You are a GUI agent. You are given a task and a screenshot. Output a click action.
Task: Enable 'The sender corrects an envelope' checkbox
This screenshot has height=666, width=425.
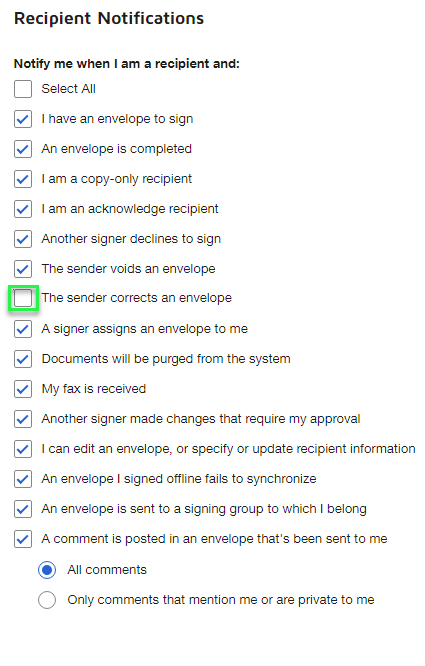pyautogui.click(x=23, y=298)
